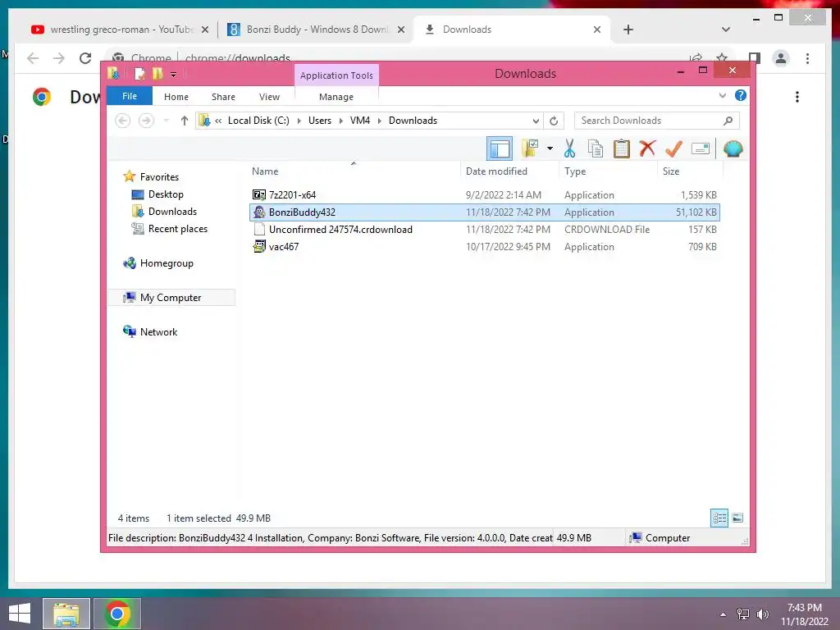Select the BonziBuddy432 application file
The height and width of the screenshot is (630, 840).
coord(484,212)
